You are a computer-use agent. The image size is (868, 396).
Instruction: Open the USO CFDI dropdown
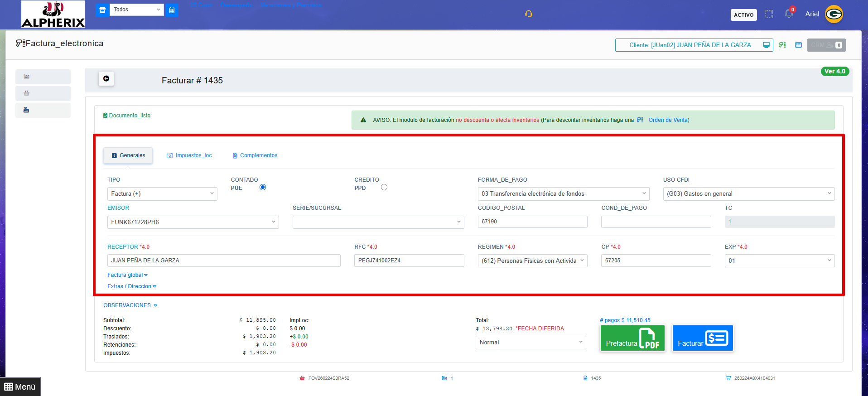point(748,194)
